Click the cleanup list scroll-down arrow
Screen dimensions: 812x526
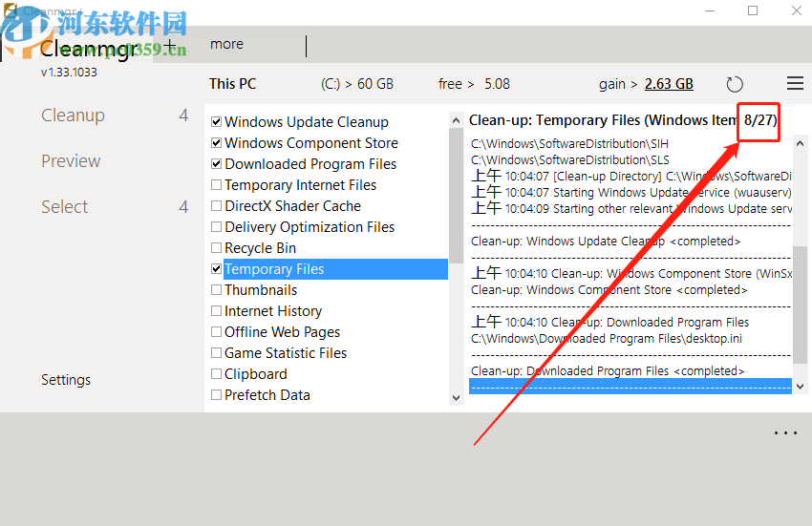point(457,396)
